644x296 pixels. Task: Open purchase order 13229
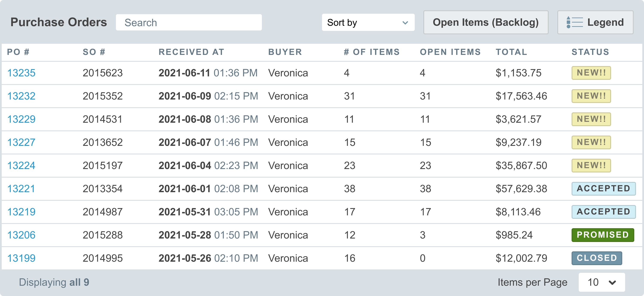[21, 119]
